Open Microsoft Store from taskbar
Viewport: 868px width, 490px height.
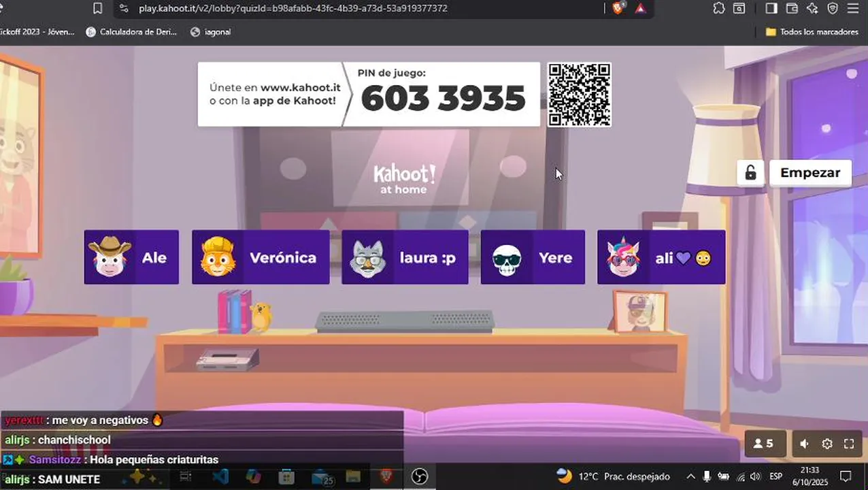(x=286, y=477)
